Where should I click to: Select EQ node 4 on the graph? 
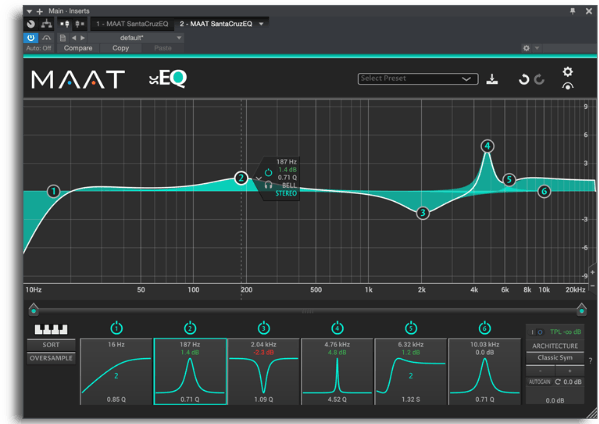point(487,146)
